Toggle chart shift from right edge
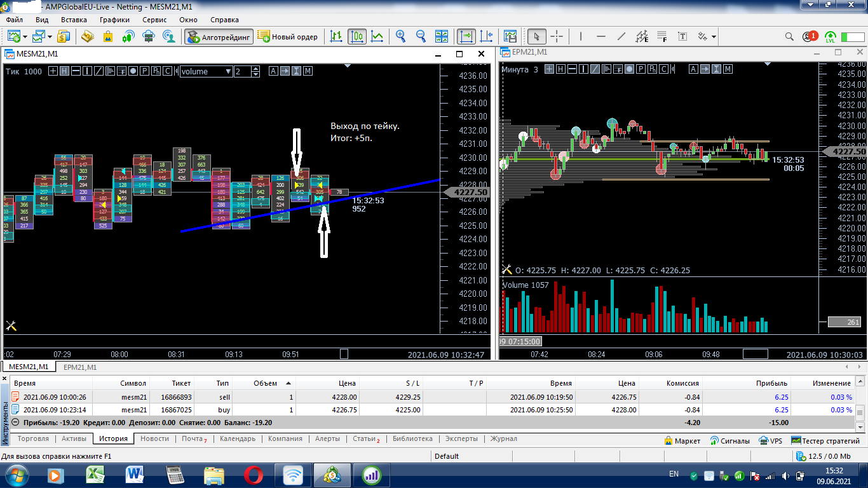The width and height of the screenshot is (868, 488). pyautogui.click(x=487, y=36)
